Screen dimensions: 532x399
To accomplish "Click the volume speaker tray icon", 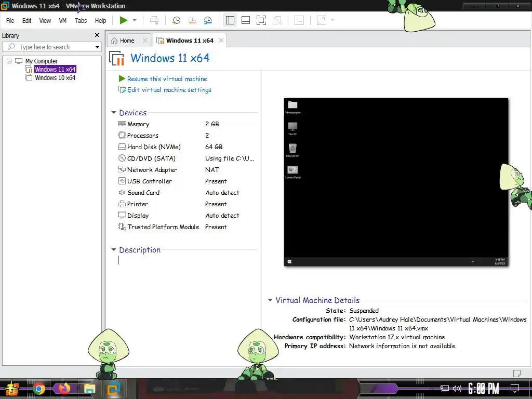I will (457, 389).
